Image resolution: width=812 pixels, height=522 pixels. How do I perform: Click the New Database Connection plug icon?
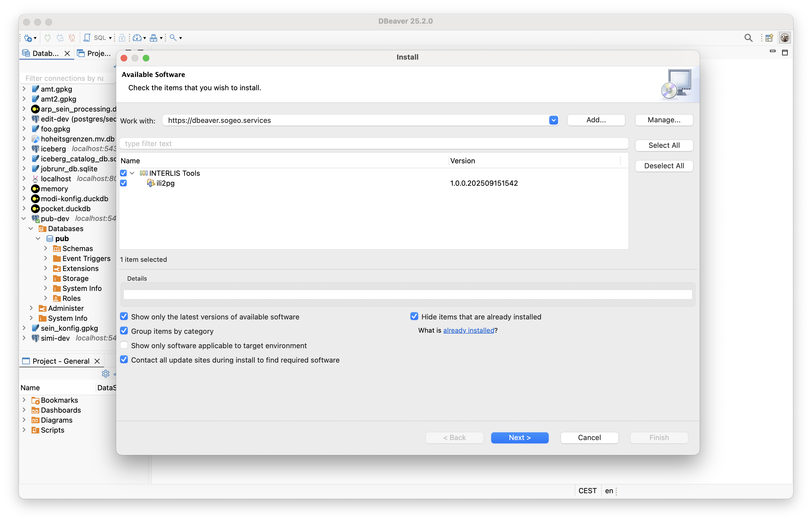point(28,38)
